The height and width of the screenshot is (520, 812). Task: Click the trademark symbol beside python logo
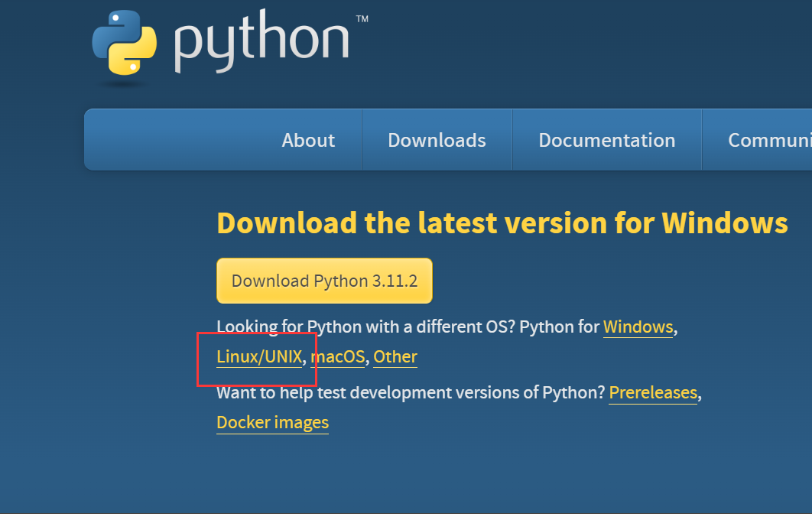362,18
